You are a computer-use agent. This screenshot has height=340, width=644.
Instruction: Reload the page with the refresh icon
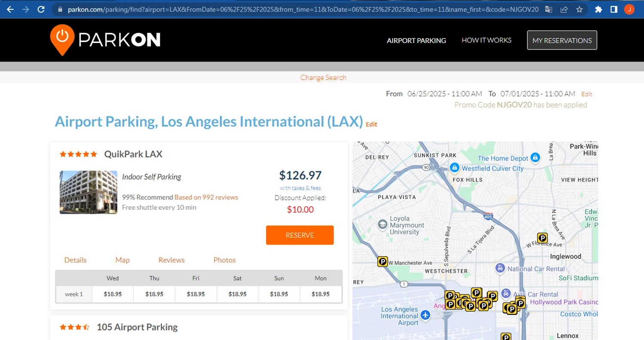(41, 9)
